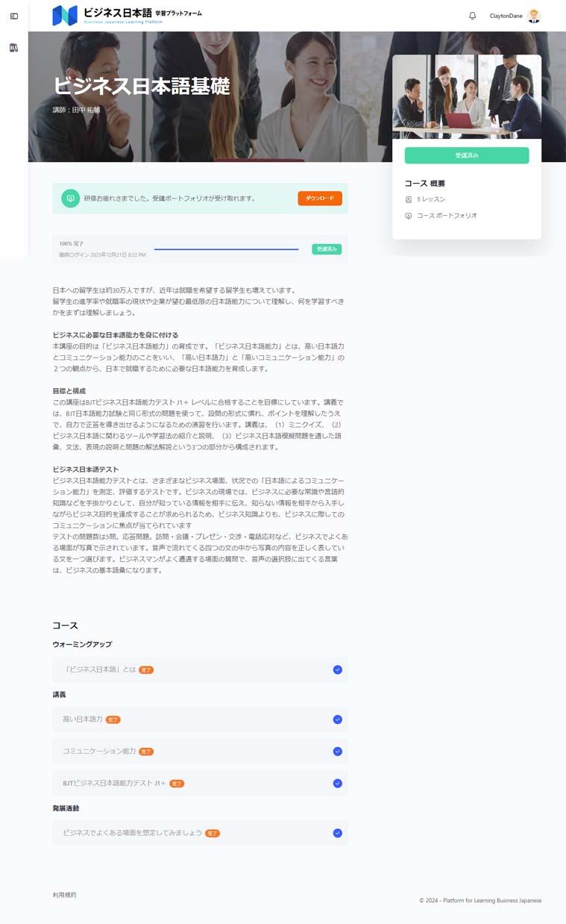This screenshot has height=924, width=566.
Task: Click the コース 概要 heading on card
Action: (x=425, y=184)
